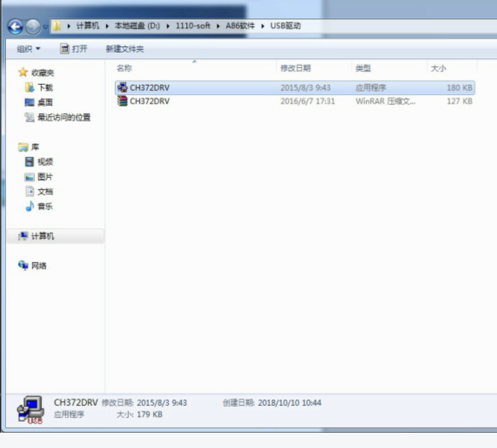Open the 图片 library
The width and height of the screenshot is (497, 448).
[x=45, y=176]
